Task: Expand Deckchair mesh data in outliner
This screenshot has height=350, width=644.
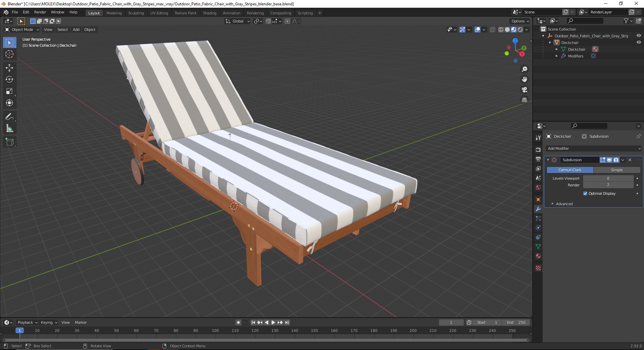Action: pos(556,49)
